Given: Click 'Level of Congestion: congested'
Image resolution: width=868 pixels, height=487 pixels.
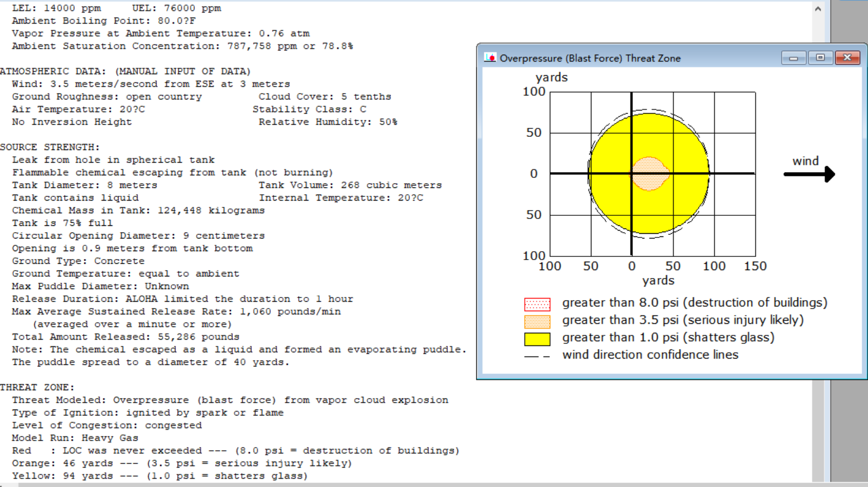Looking at the screenshot, I should coord(107,425).
